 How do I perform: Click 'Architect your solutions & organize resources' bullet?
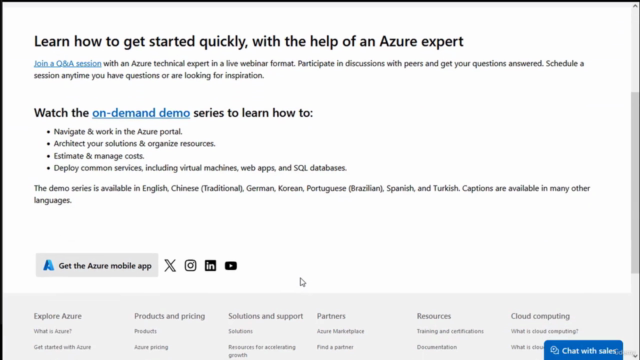(x=134, y=144)
